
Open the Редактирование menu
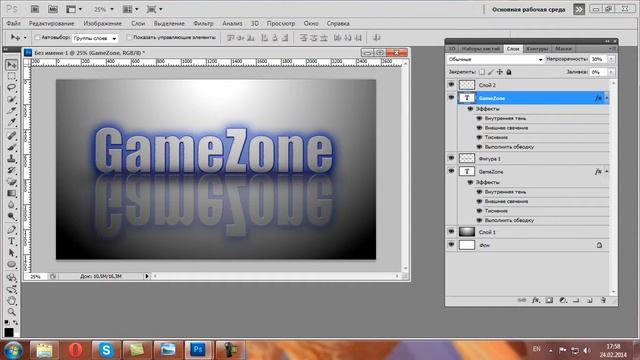pos(51,23)
